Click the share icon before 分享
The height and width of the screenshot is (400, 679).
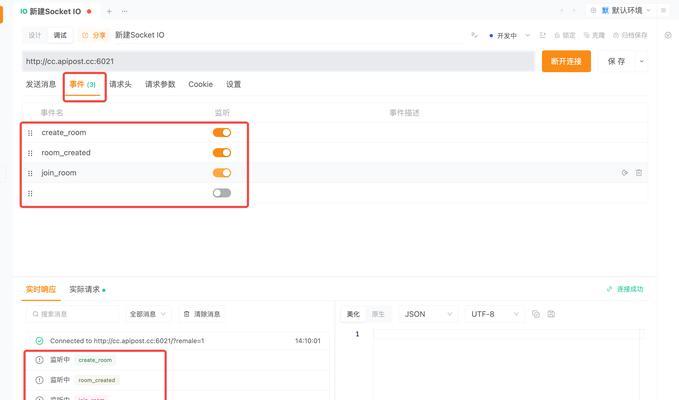coord(85,35)
